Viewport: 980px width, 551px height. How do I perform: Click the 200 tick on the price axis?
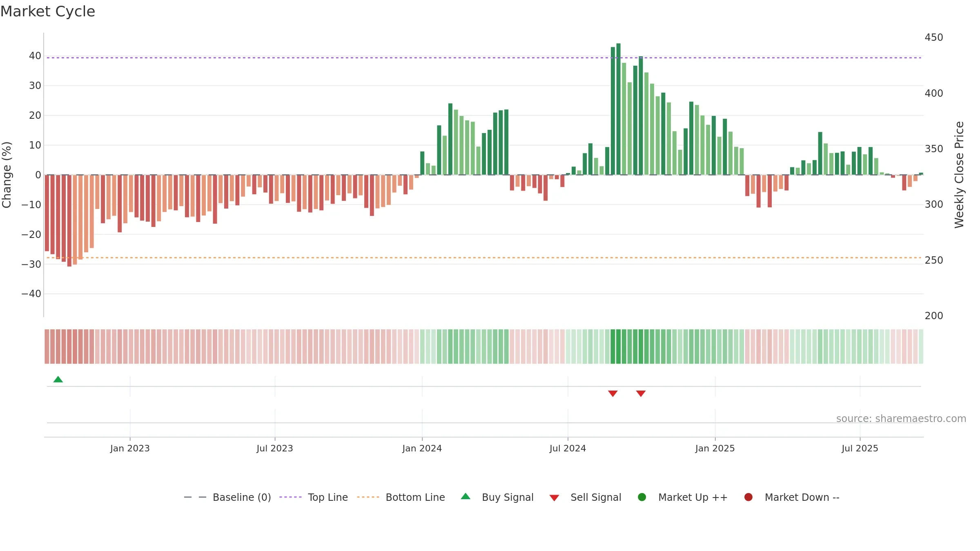[934, 316]
